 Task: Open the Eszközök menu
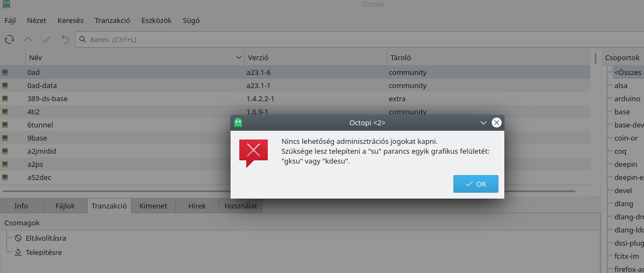tap(157, 20)
